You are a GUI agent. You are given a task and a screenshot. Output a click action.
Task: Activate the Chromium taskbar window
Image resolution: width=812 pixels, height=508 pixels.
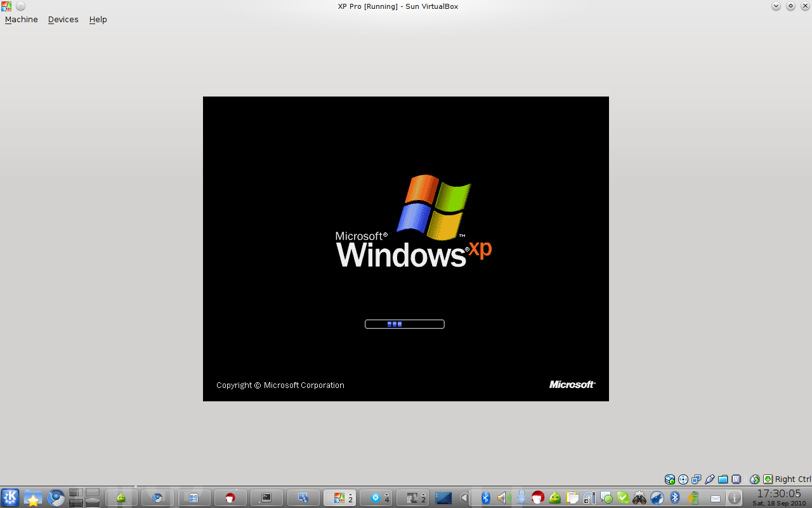pos(157,498)
